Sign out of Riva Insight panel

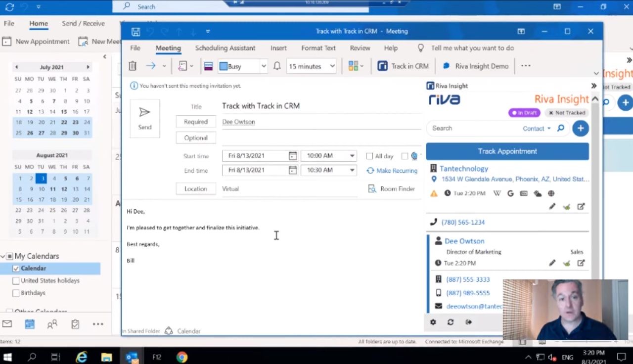(468, 322)
